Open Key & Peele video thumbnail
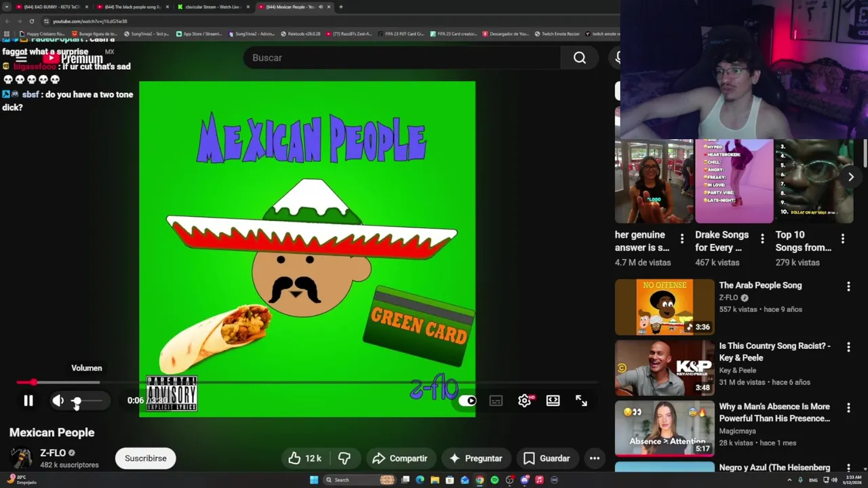This screenshot has width=868, height=488. pos(665,367)
